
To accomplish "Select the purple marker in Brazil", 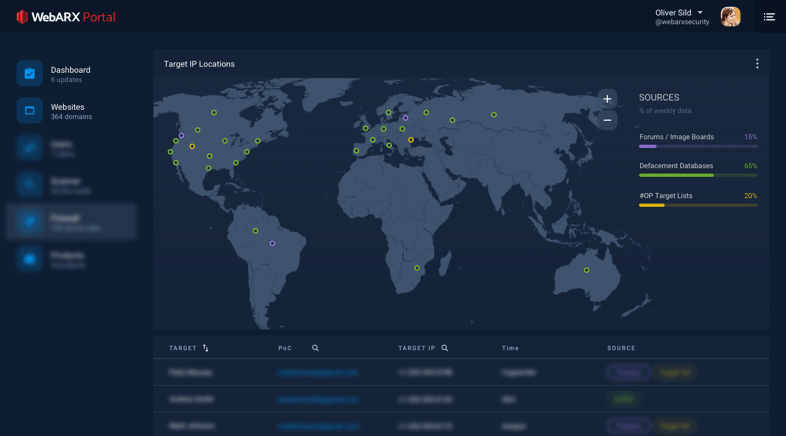I will pos(272,244).
